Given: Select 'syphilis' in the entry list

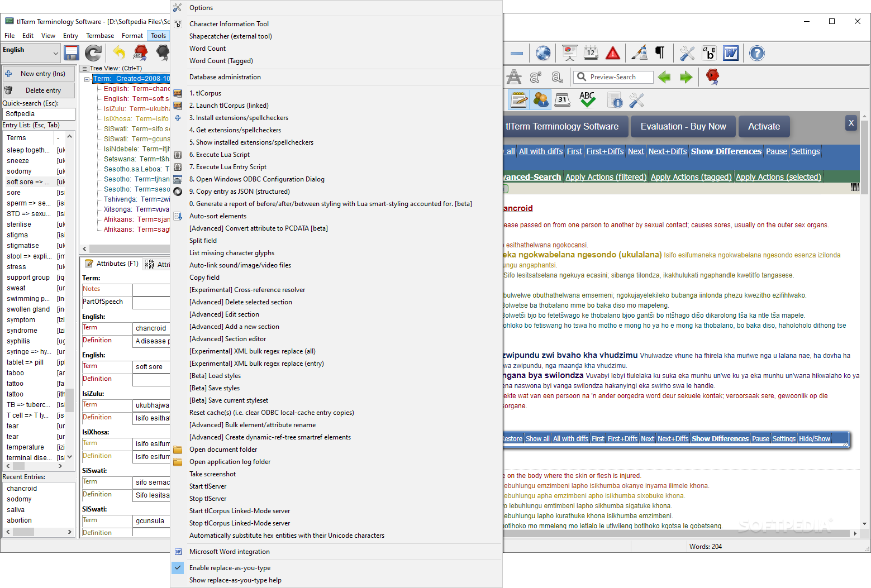Looking at the screenshot, I should pyautogui.click(x=18, y=341).
